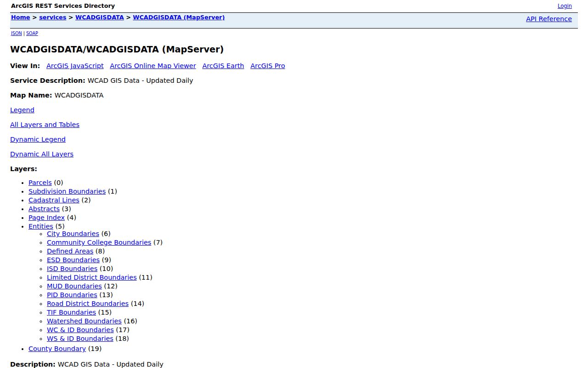This screenshot has width=588, height=368.
Task: Open the Dynamic Legend link
Action: [38, 139]
